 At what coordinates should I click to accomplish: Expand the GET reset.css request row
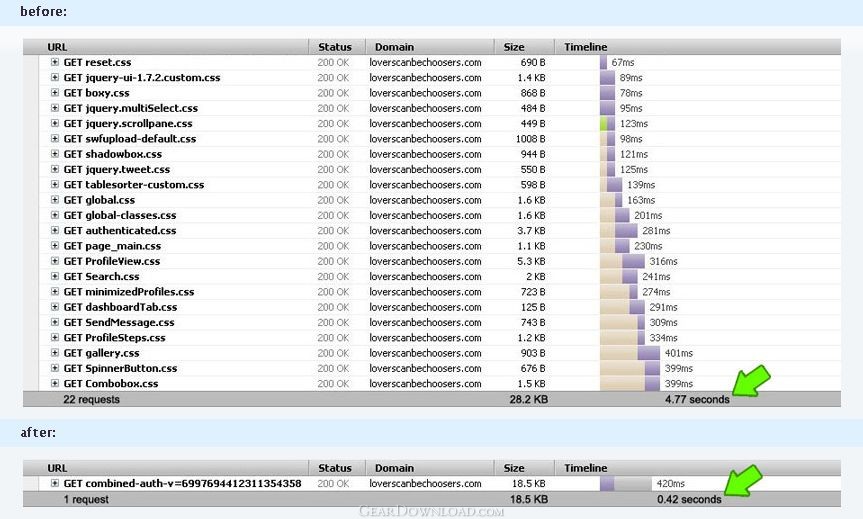tap(54, 62)
